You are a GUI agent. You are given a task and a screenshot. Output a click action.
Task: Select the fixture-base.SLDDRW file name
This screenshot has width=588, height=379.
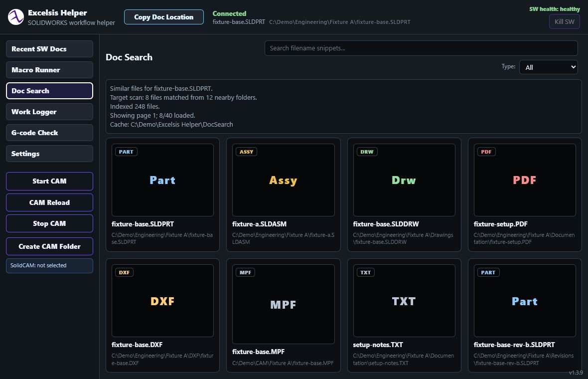click(x=386, y=224)
